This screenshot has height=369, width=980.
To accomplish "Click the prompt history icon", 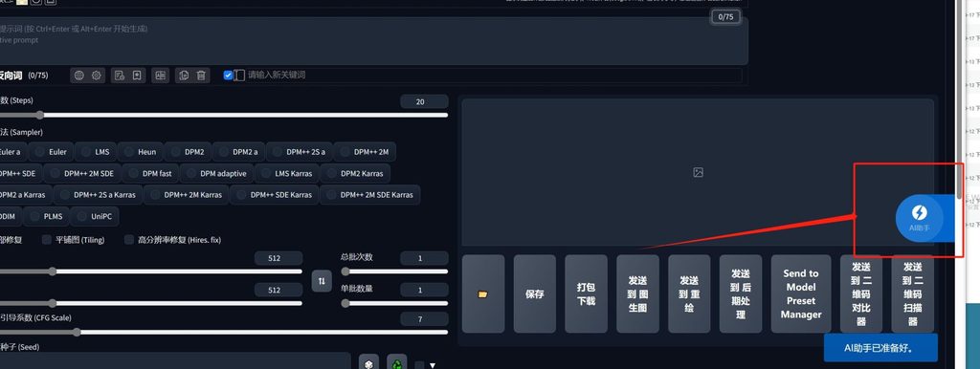I will point(120,76).
